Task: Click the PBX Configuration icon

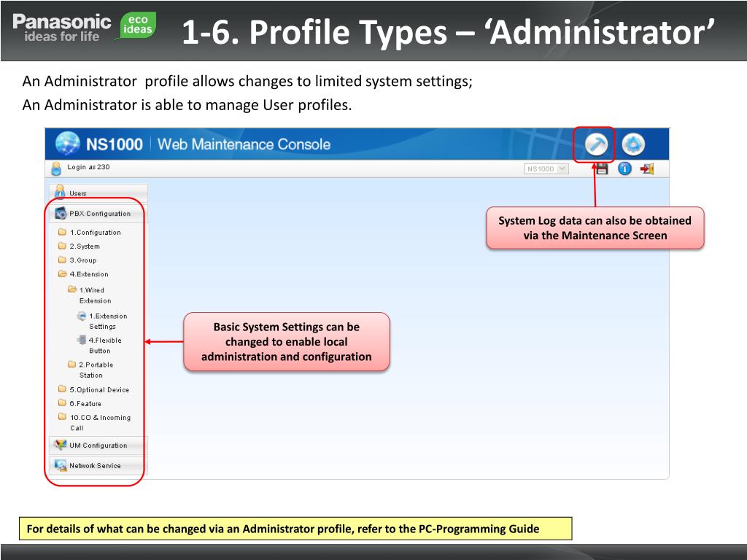Action: point(61,214)
